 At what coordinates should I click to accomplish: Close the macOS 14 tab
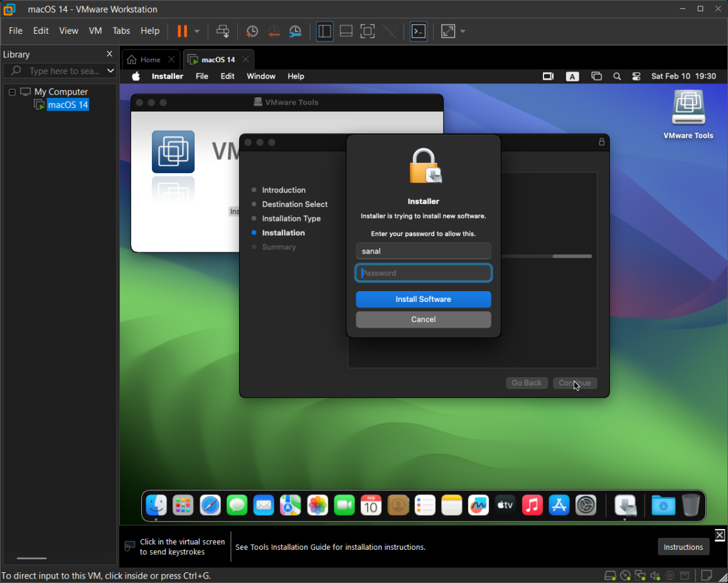[245, 60]
